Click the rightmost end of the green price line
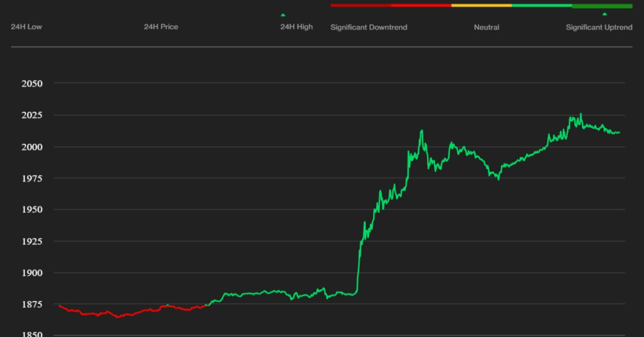Screen dimensions: 644x337 pos(619,133)
